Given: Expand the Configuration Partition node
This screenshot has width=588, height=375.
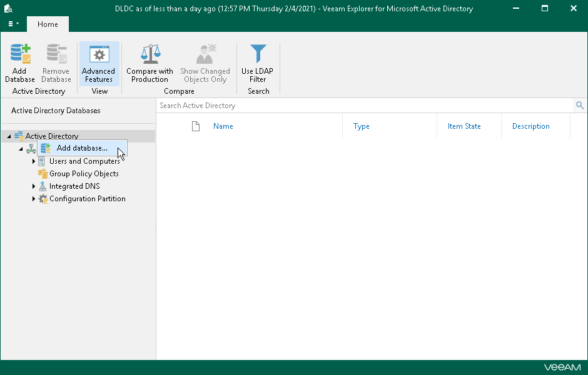Looking at the screenshot, I should [x=34, y=199].
